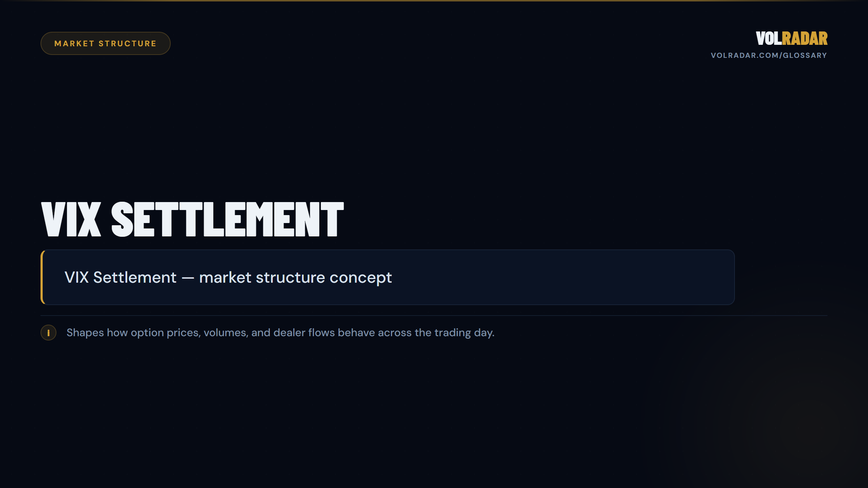Open the volradar.com/glossary link
This screenshot has width=868, height=488.
769,55
